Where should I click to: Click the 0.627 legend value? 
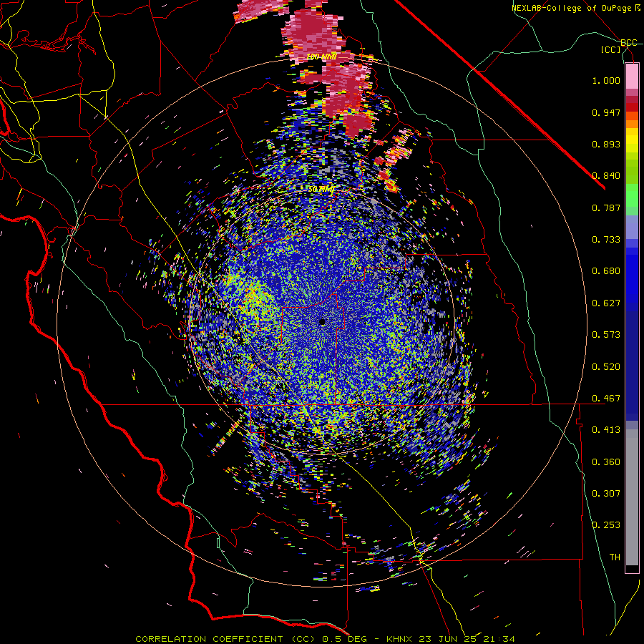click(606, 303)
